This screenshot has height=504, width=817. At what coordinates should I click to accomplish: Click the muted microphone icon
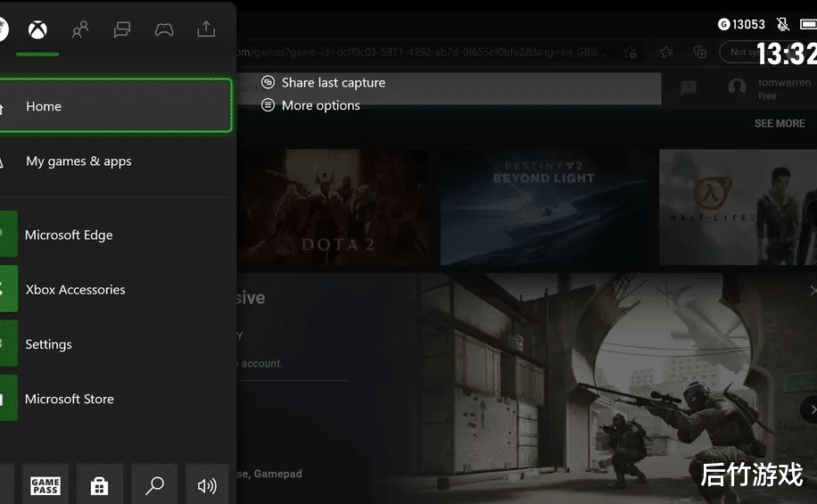pyautogui.click(x=782, y=24)
